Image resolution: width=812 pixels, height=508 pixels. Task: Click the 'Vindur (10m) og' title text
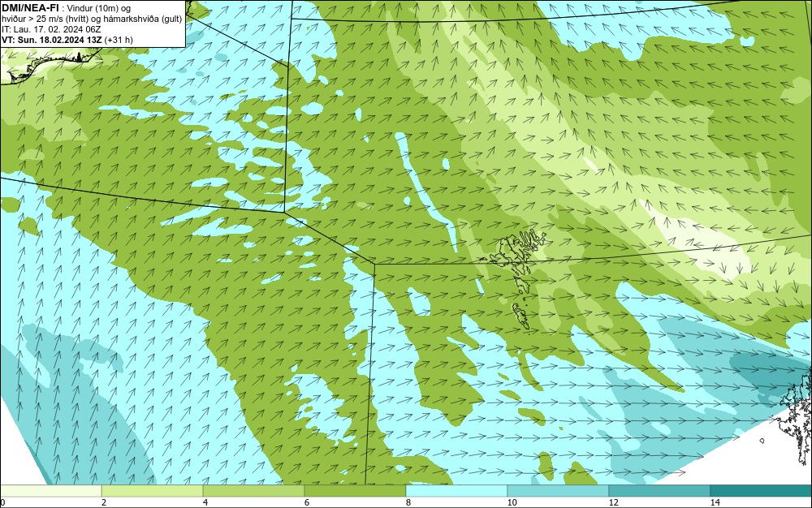click(x=99, y=8)
